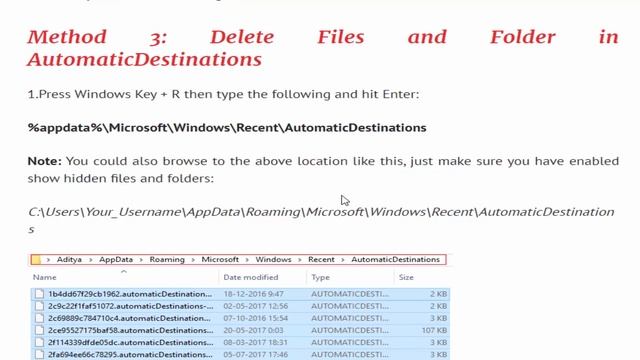Select the 2ce95527175baf58.automaticDestinations file
Screen dimensions: 640x360
pyautogui.click(x=240, y=330)
